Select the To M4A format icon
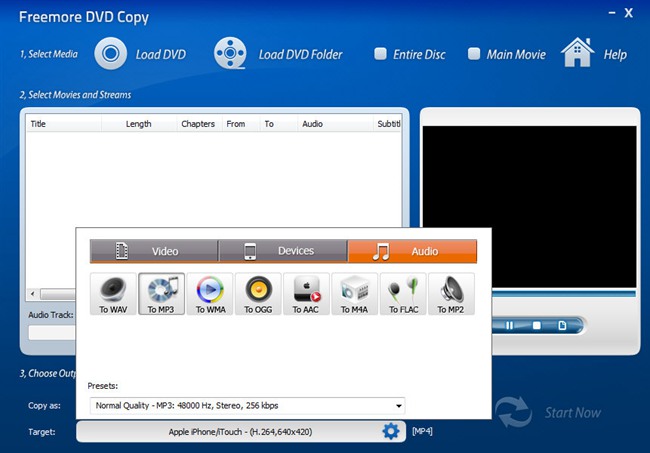The height and width of the screenshot is (453, 650). click(355, 294)
